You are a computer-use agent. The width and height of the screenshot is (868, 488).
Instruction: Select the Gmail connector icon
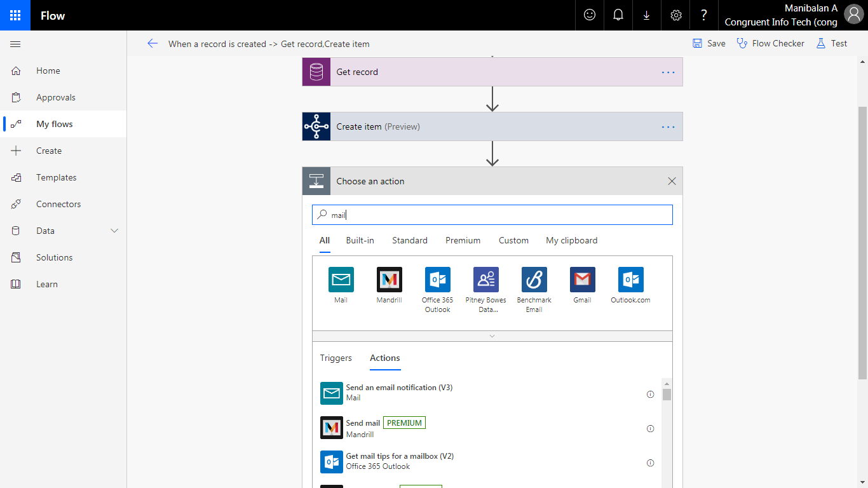[583, 280]
